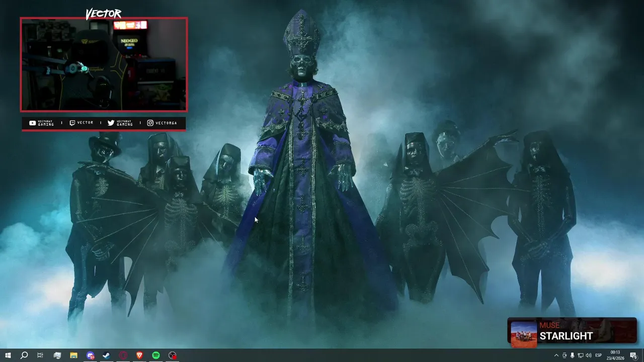
Task: Click the STARLIGHT song title
Action: (x=566, y=336)
